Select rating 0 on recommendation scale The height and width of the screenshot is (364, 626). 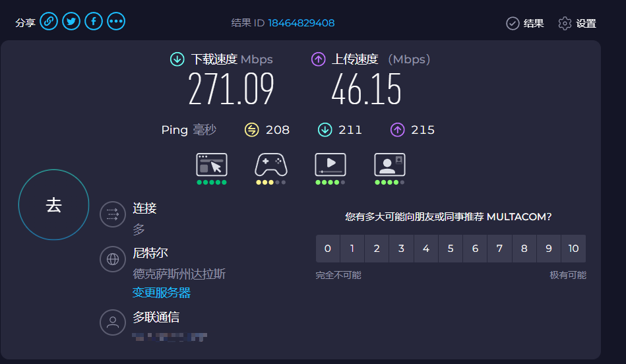point(328,249)
